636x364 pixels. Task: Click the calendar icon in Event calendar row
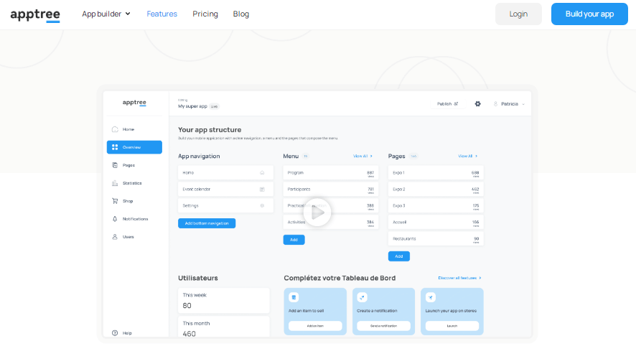pyautogui.click(x=262, y=189)
